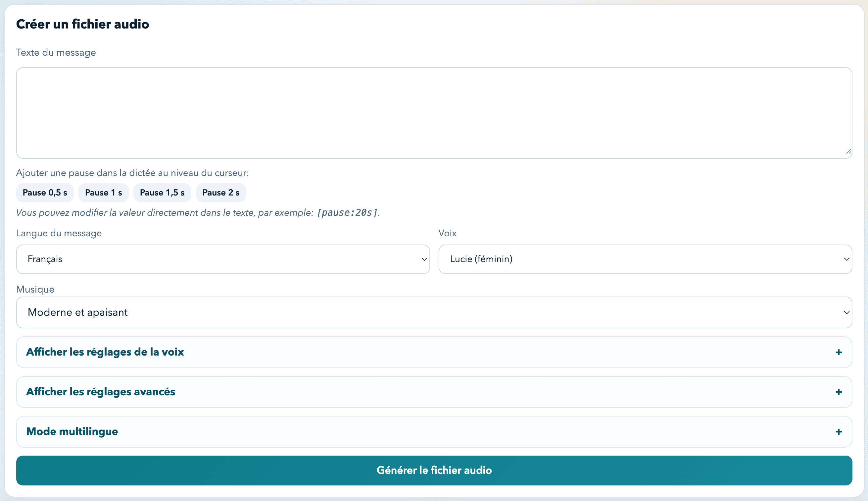Image resolution: width=868 pixels, height=501 pixels.
Task: Click plus icon beside advanced settings
Action: pos(839,392)
